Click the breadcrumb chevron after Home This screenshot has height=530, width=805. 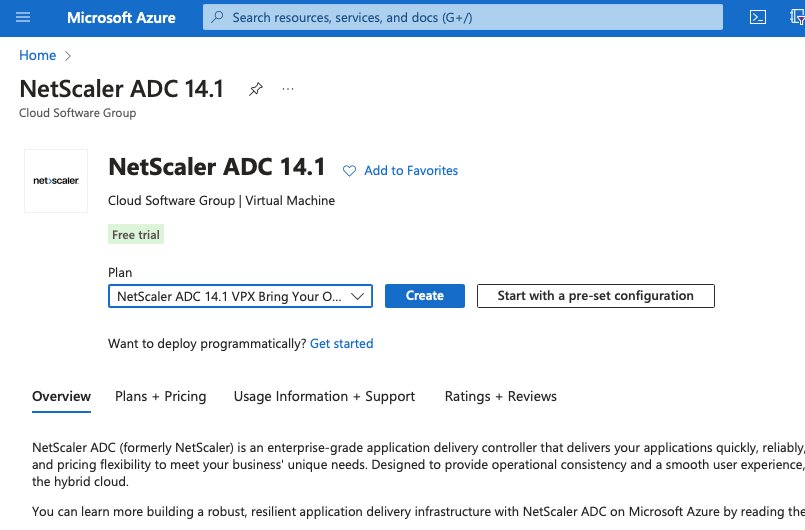click(x=68, y=56)
